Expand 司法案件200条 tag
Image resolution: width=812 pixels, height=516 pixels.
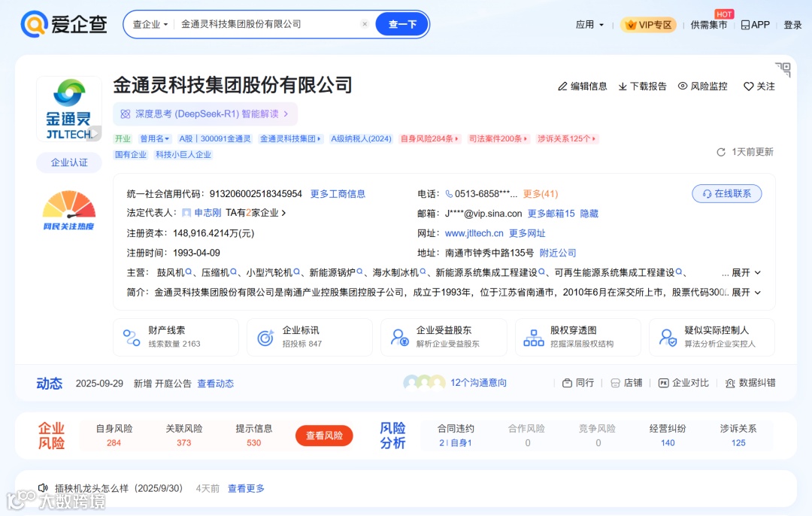[498, 139]
